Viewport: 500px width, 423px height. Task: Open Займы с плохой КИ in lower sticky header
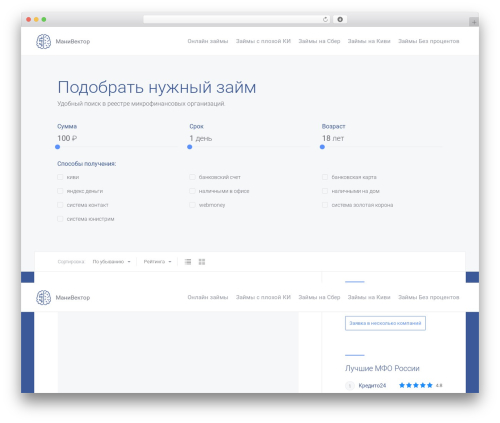tap(263, 297)
